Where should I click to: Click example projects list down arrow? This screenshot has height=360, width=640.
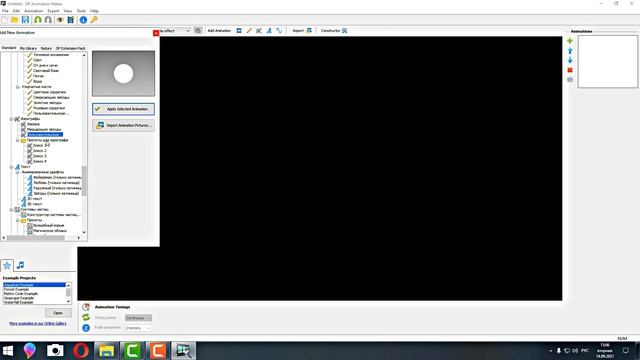tap(69, 302)
